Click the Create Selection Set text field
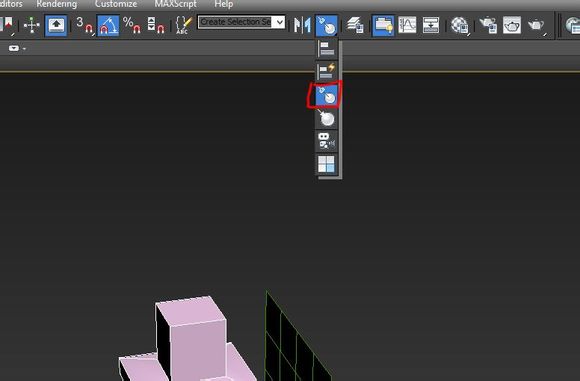 (236, 22)
